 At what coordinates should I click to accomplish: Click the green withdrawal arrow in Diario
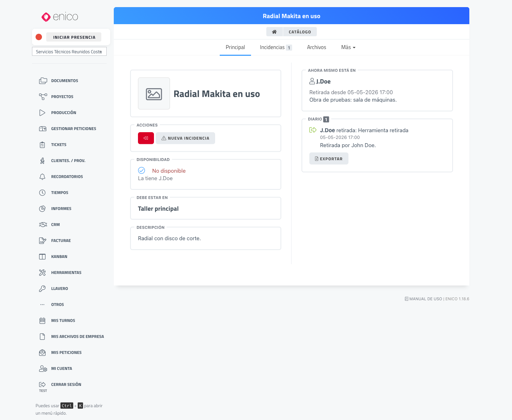[313, 130]
